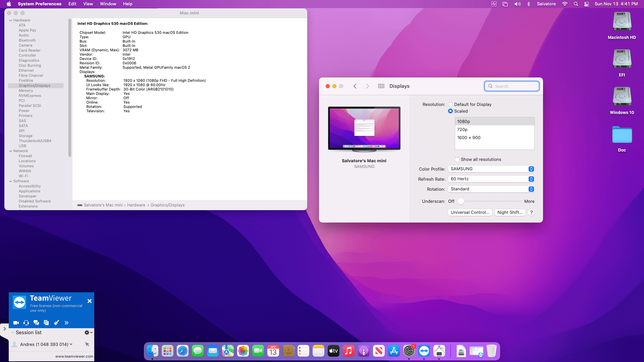Select the Windows 10 desktop drive

tap(622, 101)
